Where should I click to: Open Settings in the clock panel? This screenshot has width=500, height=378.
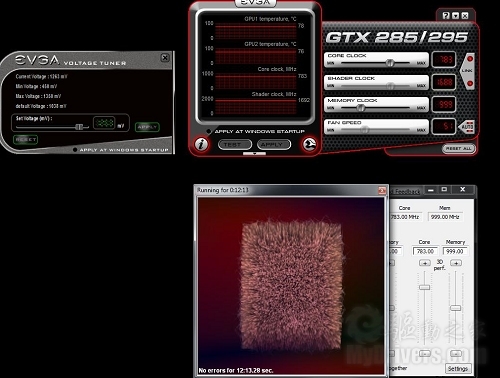click(x=458, y=368)
